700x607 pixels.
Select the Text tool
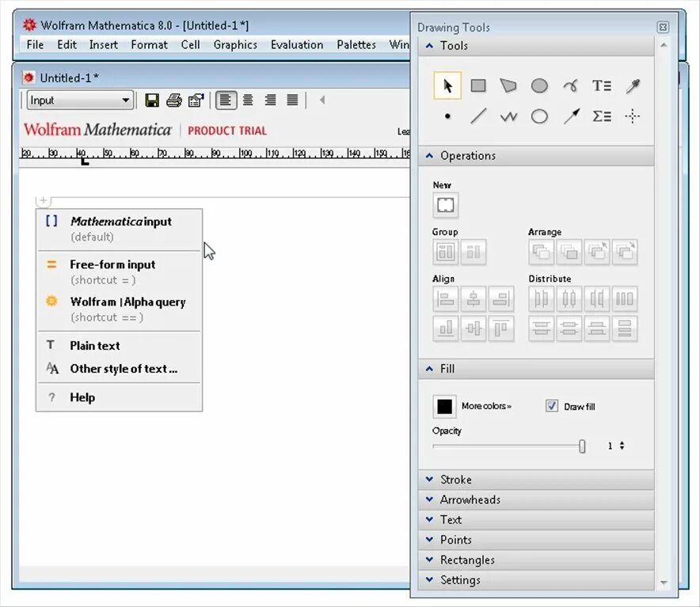(601, 85)
